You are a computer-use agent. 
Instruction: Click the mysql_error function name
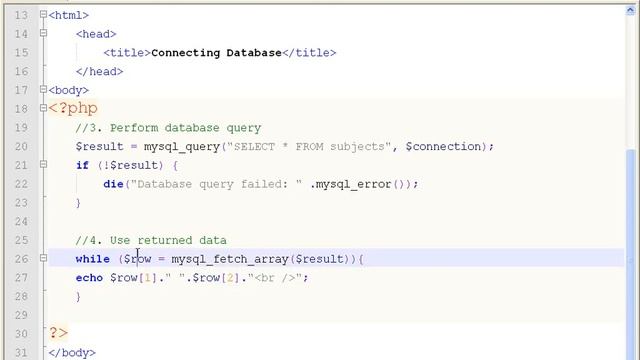(x=353, y=185)
